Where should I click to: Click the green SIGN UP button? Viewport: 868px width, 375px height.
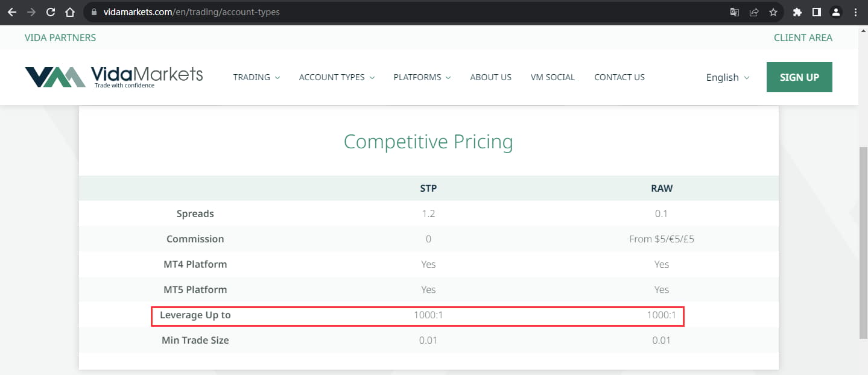click(799, 77)
